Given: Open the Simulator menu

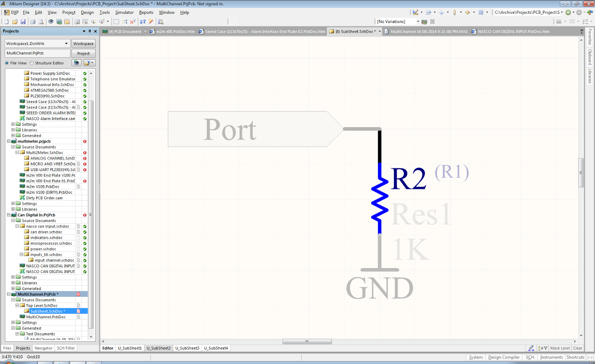Looking at the screenshot, I should pos(124,12).
